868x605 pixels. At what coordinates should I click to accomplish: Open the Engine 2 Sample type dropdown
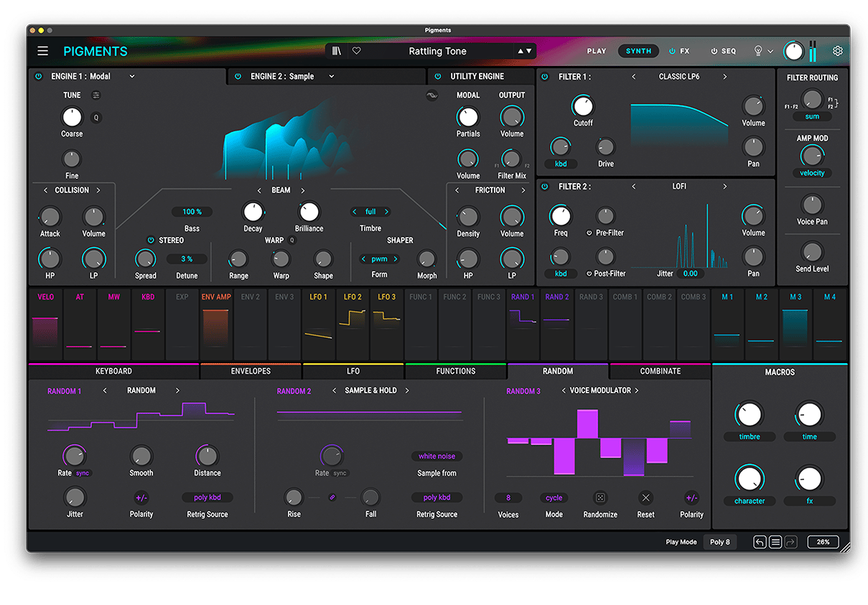[331, 76]
